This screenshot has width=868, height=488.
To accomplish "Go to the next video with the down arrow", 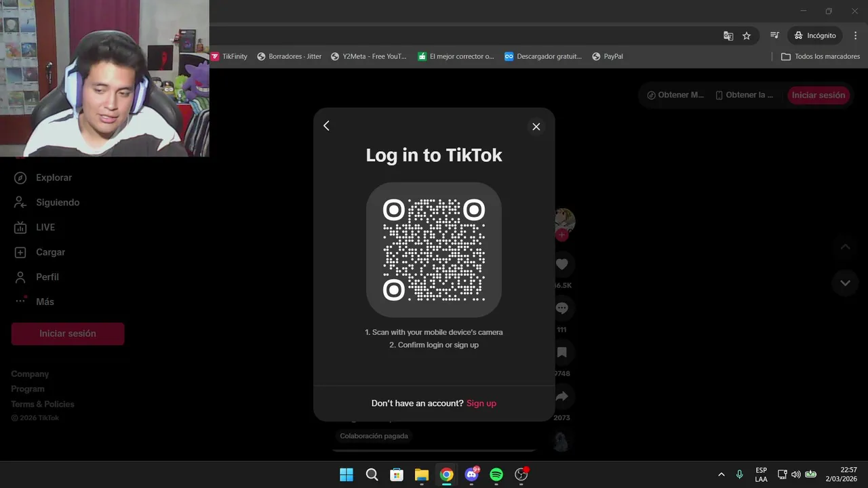I will click(845, 283).
